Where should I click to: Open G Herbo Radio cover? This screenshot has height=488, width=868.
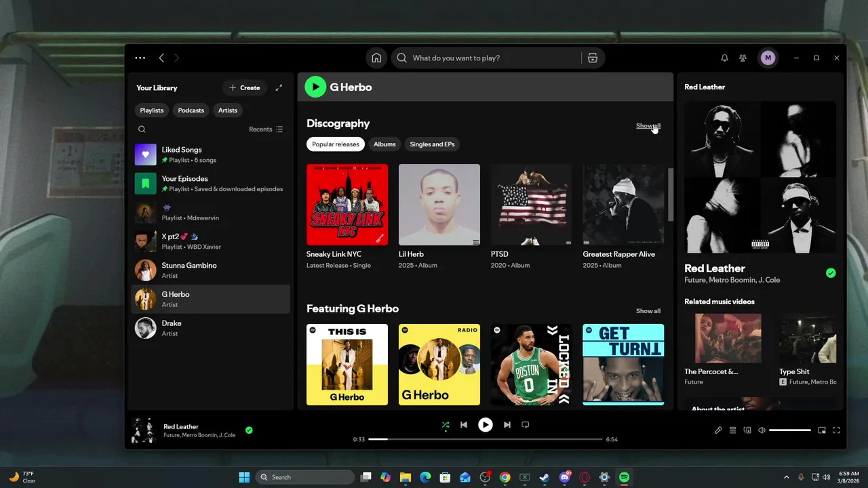click(x=439, y=365)
